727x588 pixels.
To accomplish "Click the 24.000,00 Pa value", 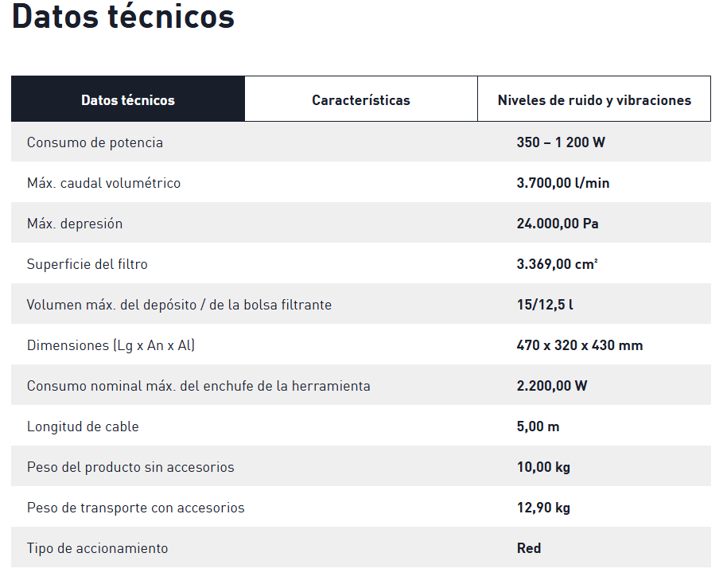I will (x=558, y=224).
